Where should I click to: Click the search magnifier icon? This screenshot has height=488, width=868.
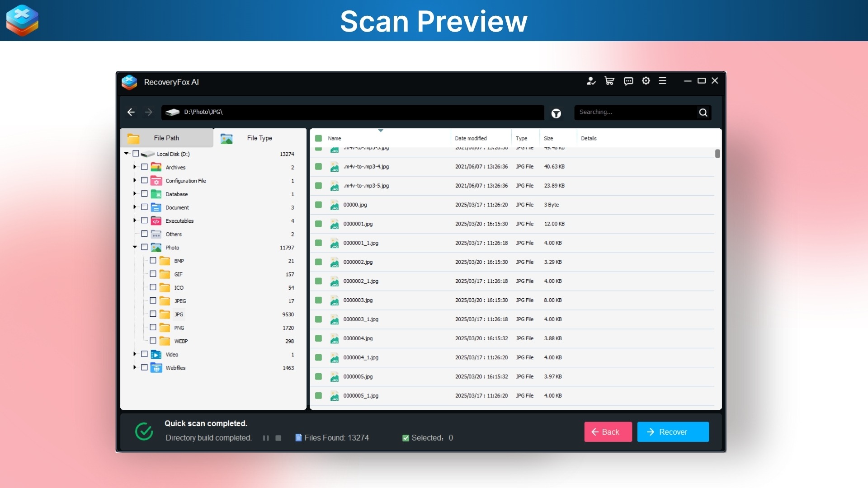tap(703, 113)
